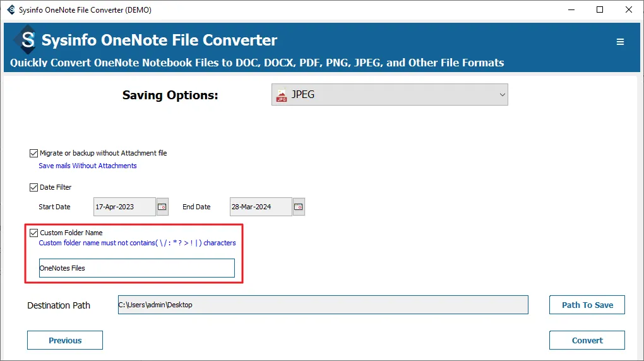
Task: Click the Quickly Convert OneNote Notebook Files tagline
Action: (257, 63)
